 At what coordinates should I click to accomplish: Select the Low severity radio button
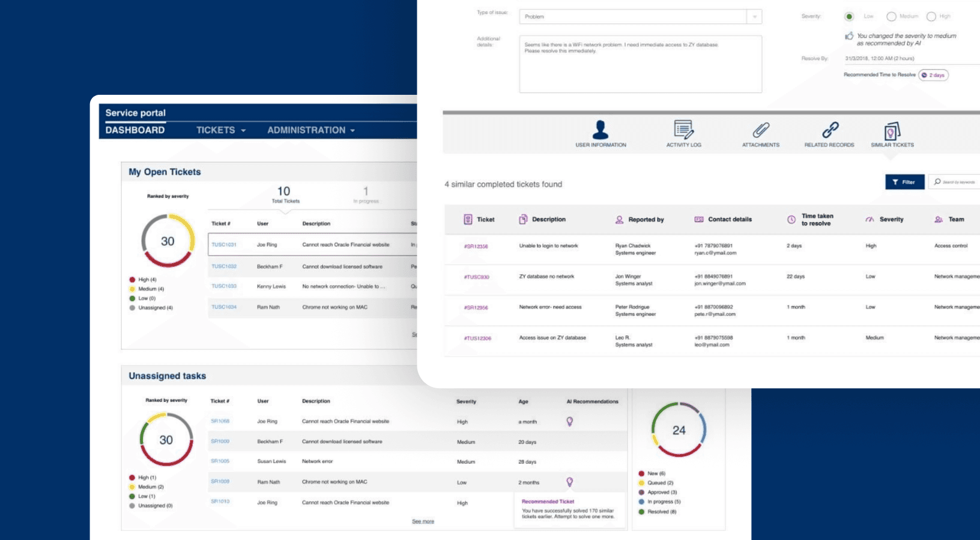coord(849,17)
